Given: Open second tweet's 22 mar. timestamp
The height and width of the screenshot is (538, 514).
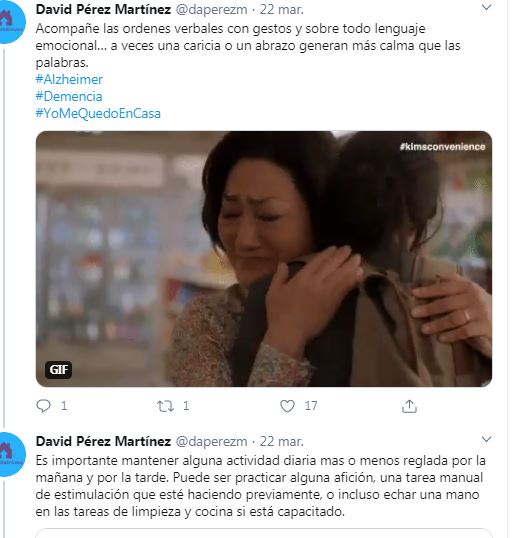Looking at the screenshot, I should [282, 442].
